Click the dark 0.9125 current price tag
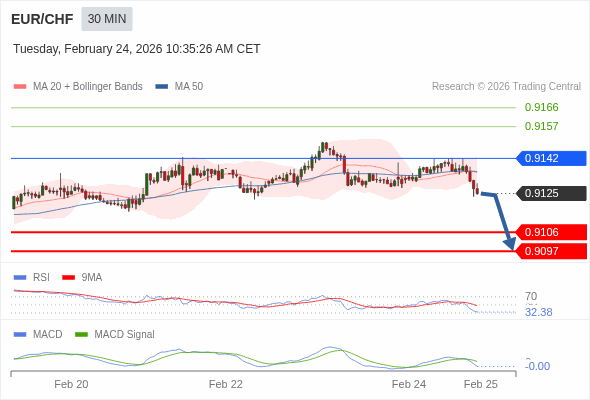Image resolution: width=590 pixels, height=400 pixels. click(x=551, y=193)
